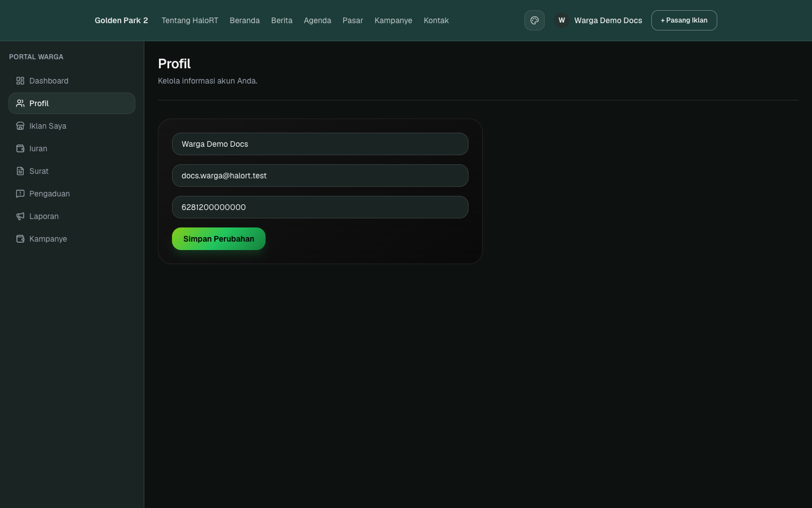
Task: Click the Iuran wallet icon
Action: (20, 148)
